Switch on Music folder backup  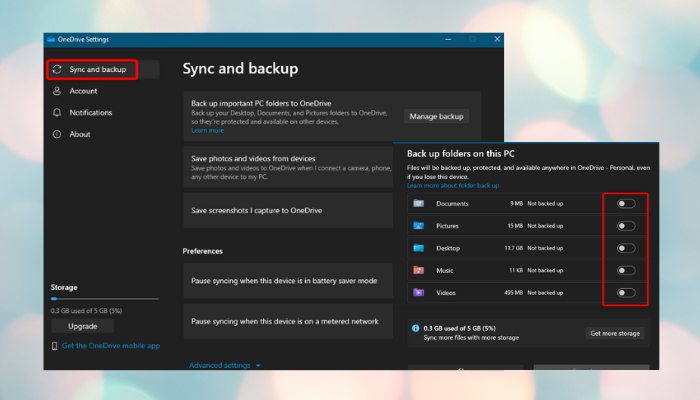point(625,270)
